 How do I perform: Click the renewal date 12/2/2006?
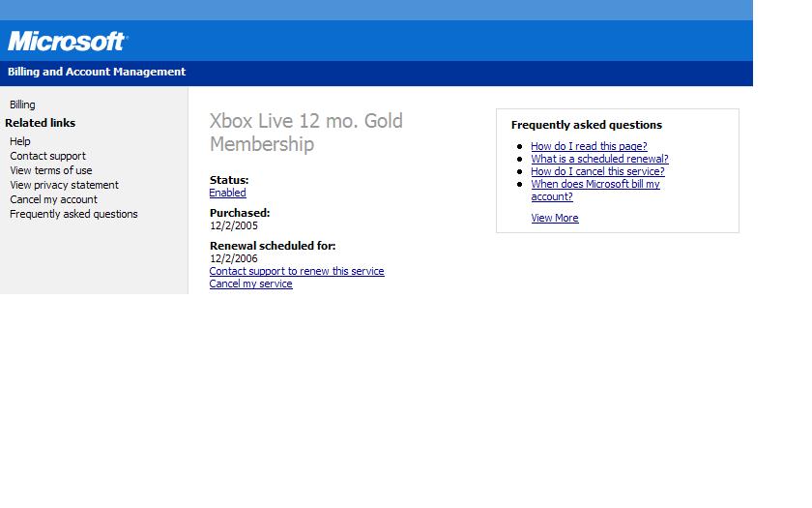pos(234,258)
